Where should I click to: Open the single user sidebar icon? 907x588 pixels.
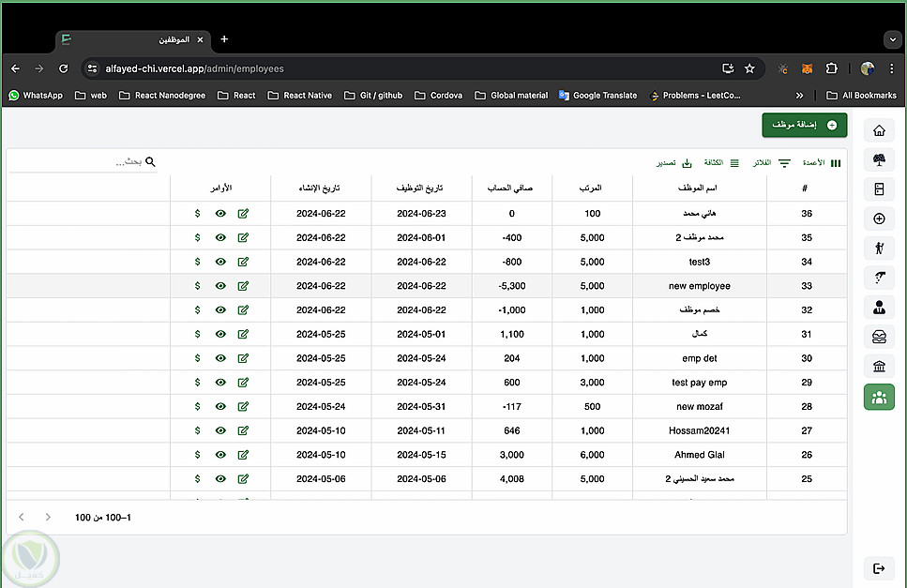click(x=879, y=307)
